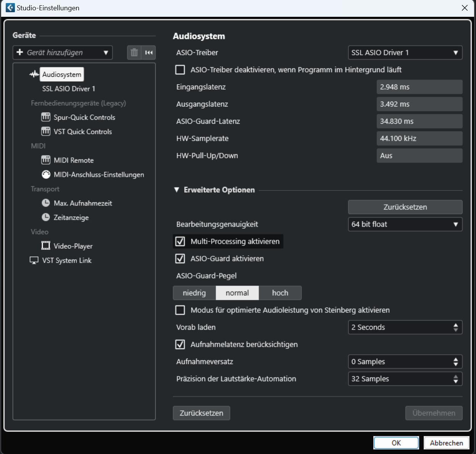476x454 pixels.
Task: Disable the Multi-Processing aktivieren checkbox
Action: coord(180,241)
